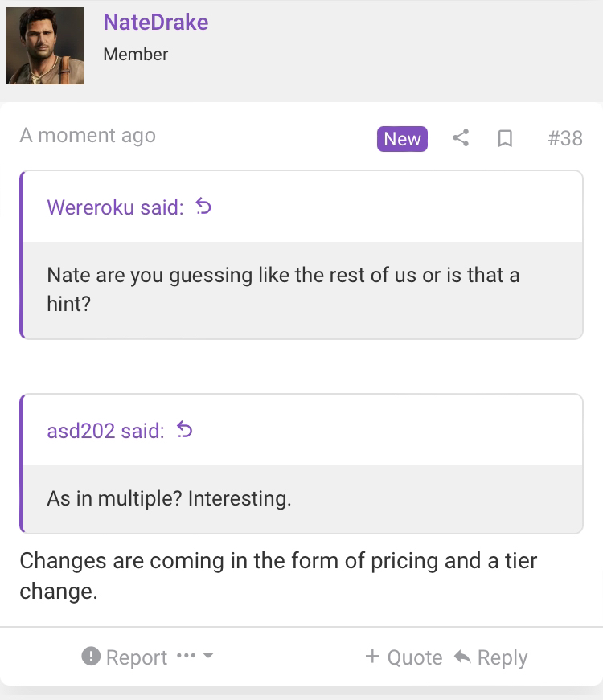
Task: Click the post number #38 permalink
Action: coord(564,138)
